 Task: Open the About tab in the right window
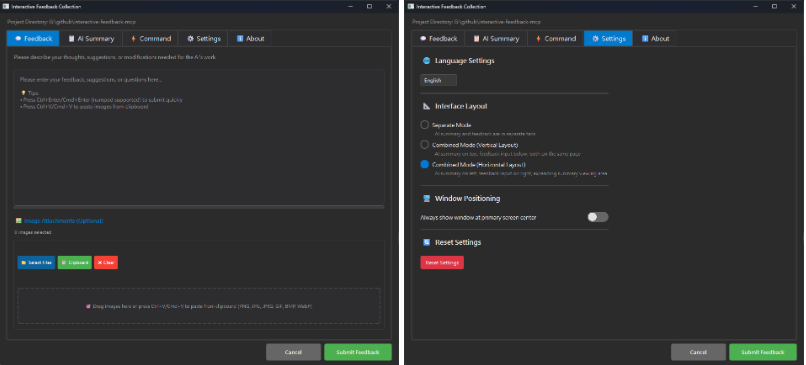pyautogui.click(x=655, y=39)
